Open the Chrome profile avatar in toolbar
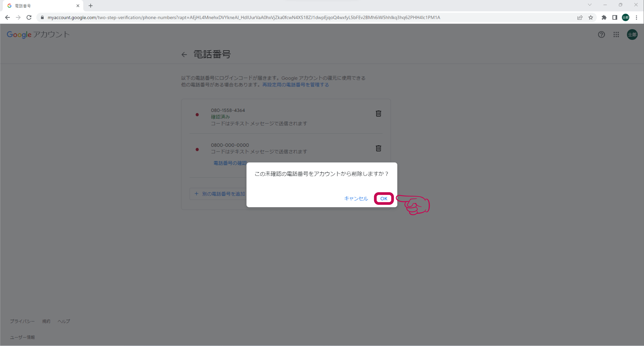Viewport: 644px width, 346px height. coord(626,17)
